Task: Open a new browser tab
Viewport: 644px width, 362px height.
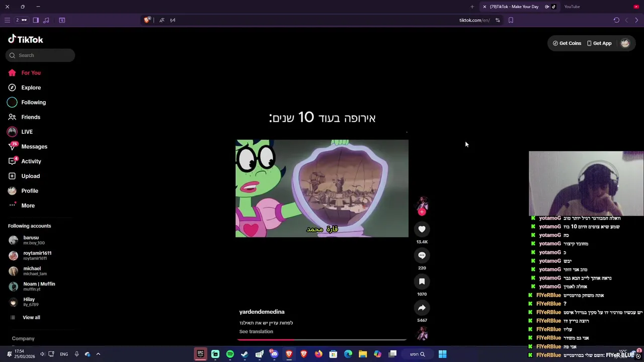Action: (x=472, y=7)
